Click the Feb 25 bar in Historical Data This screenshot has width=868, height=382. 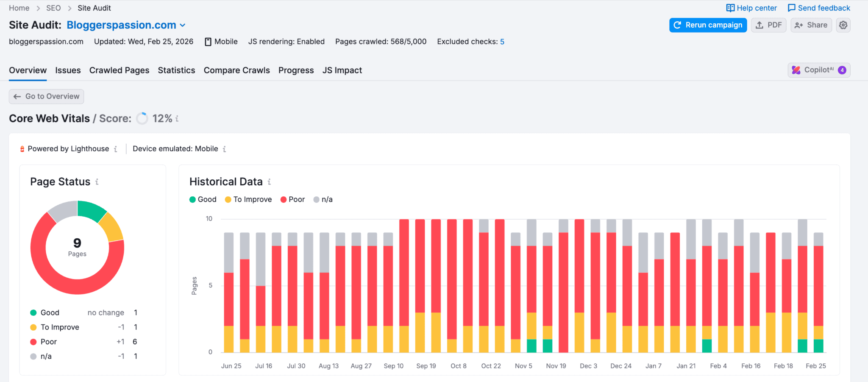818,293
